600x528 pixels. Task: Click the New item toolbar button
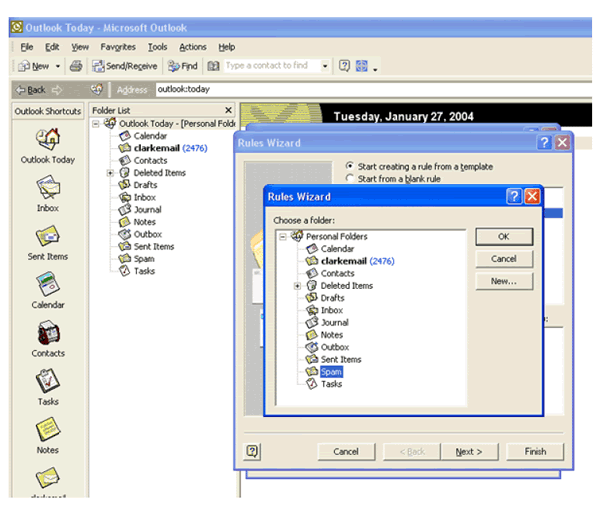(34, 66)
